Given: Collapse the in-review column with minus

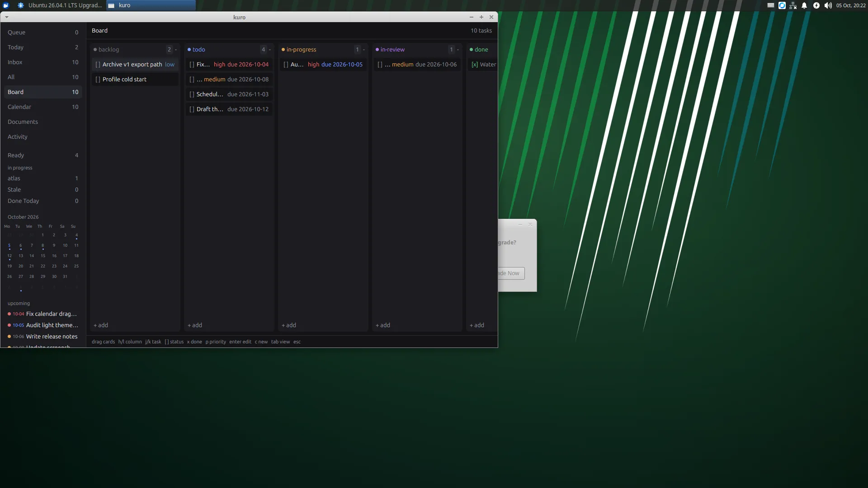Looking at the screenshot, I should 458,50.
